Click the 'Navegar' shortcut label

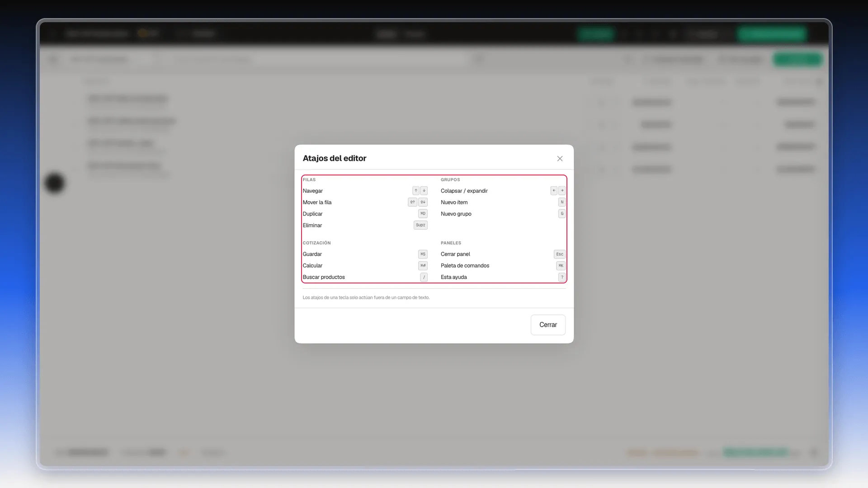313,191
